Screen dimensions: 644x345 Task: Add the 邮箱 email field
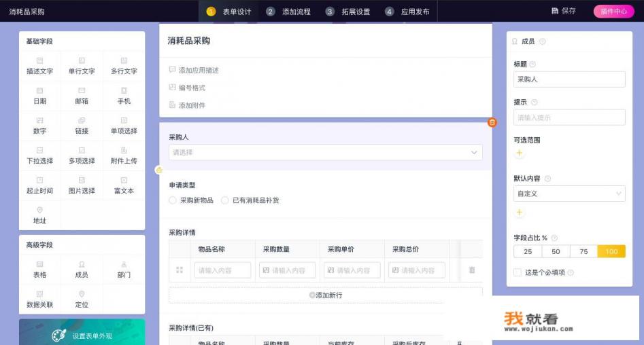82,95
